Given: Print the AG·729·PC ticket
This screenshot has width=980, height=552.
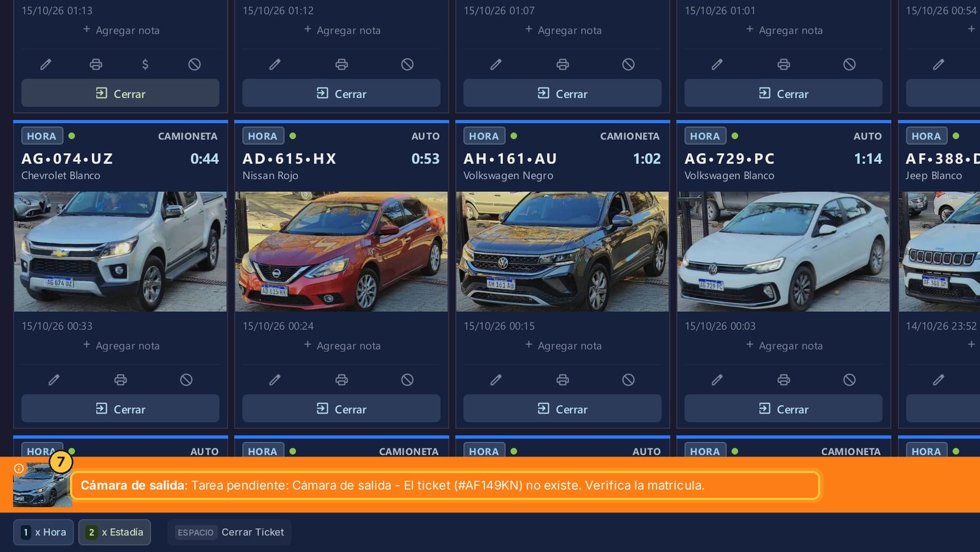Looking at the screenshot, I should (x=783, y=380).
